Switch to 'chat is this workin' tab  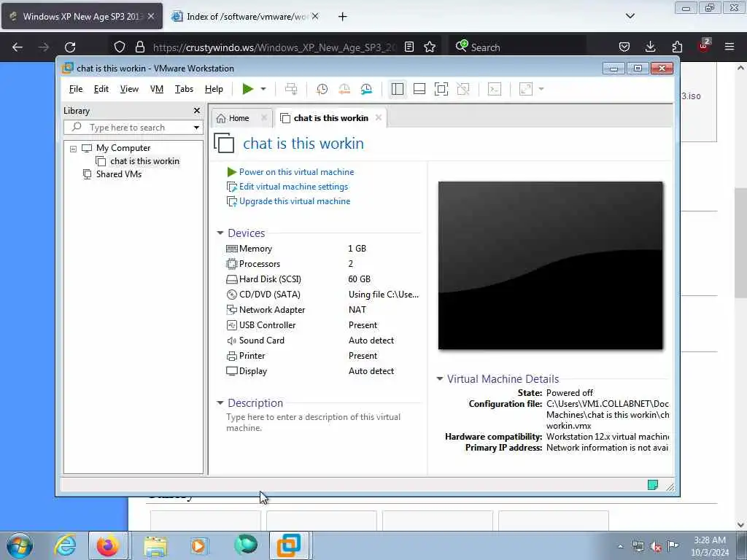[330, 118]
